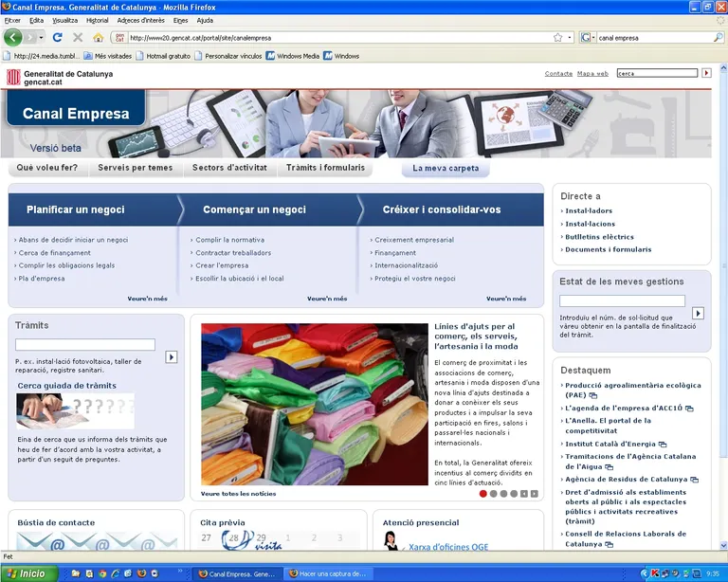Screen dimensions: 728x582
Task: Open 'Xarxa d'oficines OGE' link
Action: [448, 547]
